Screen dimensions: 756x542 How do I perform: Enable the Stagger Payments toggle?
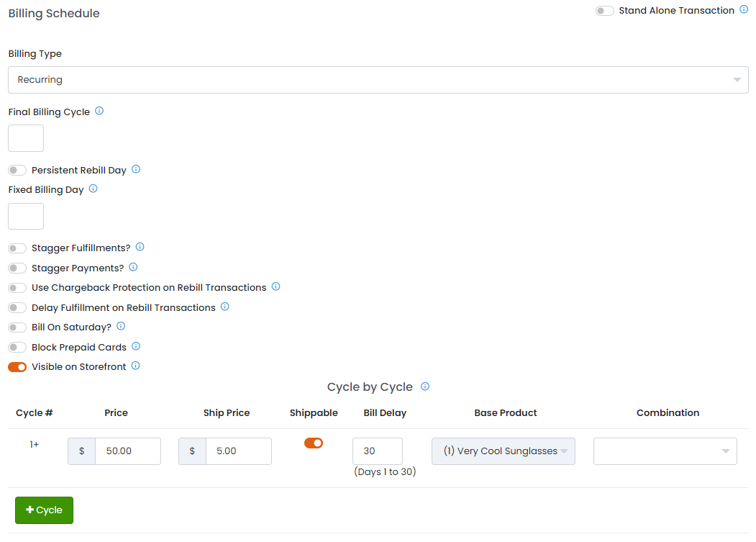point(17,268)
